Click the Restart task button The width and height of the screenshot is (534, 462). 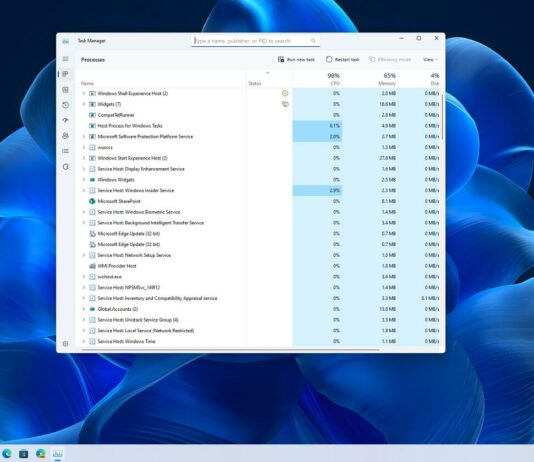coord(343,60)
